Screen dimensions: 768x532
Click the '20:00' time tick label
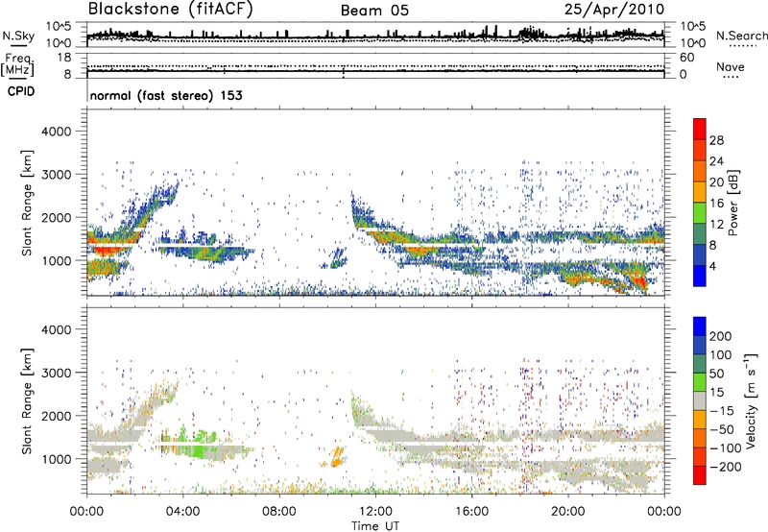point(567,512)
